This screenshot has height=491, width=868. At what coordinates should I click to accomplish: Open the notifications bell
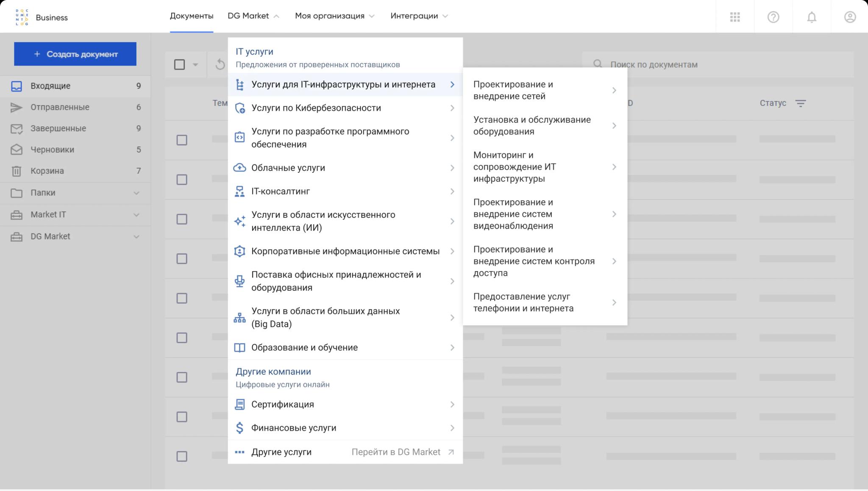811,17
